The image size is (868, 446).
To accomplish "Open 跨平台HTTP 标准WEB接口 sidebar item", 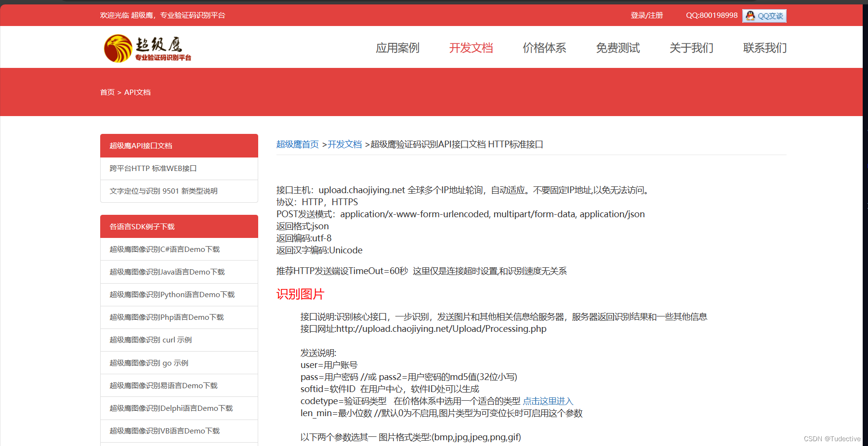I will click(179, 168).
